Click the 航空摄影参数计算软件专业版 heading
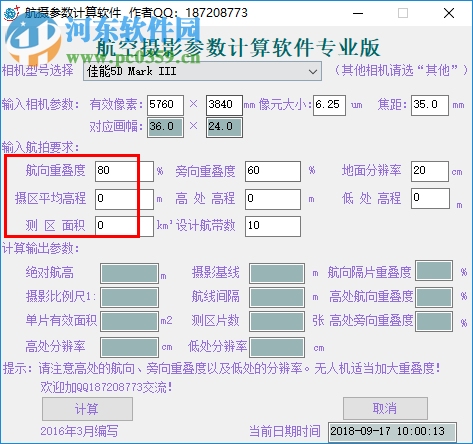Screen dimensions: 473x444 tap(238, 47)
